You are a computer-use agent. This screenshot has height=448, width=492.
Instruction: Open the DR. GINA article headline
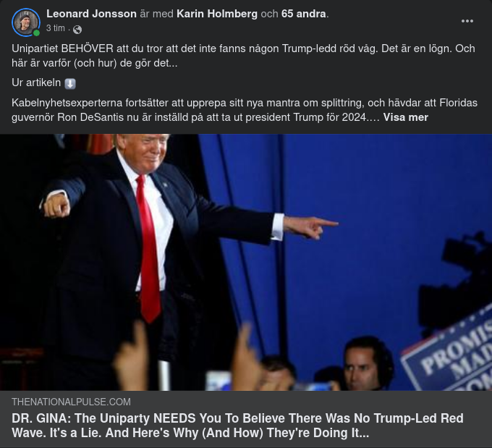(x=237, y=426)
